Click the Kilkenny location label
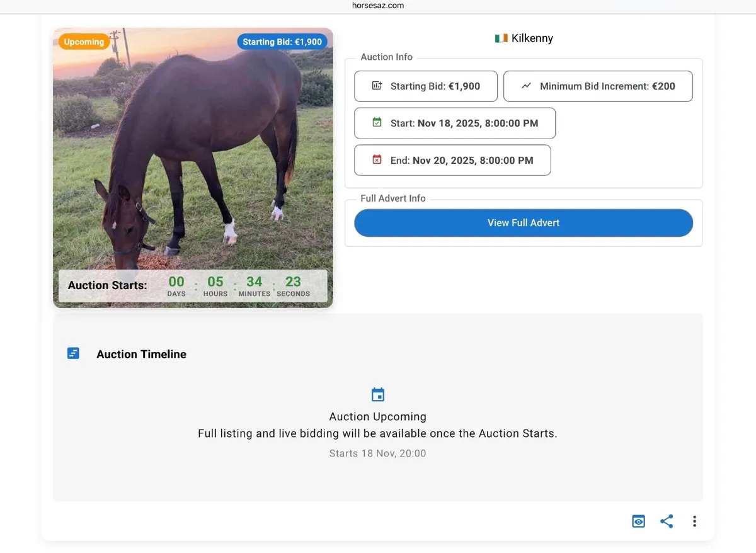The width and height of the screenshot is (756, 553). 531,38
